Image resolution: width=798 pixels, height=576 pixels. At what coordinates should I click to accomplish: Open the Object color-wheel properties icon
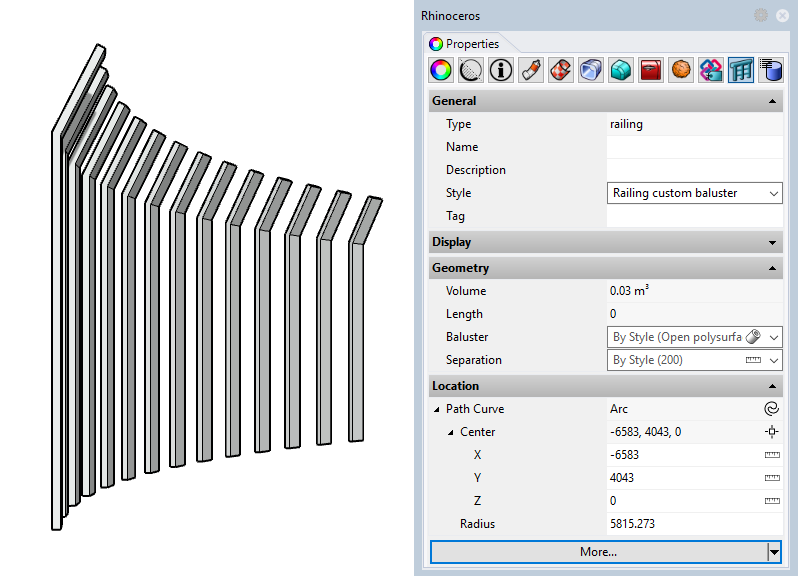click(x=441, y=70)
